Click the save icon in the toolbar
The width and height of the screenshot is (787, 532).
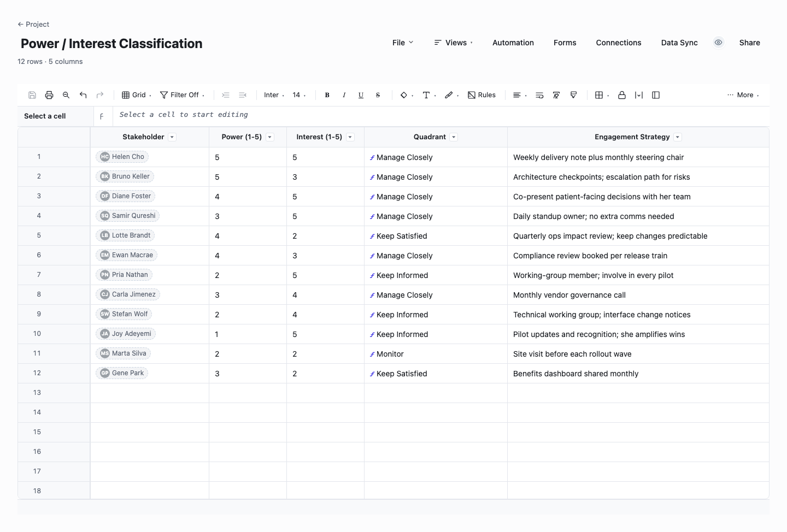click(x=32, y=95)
